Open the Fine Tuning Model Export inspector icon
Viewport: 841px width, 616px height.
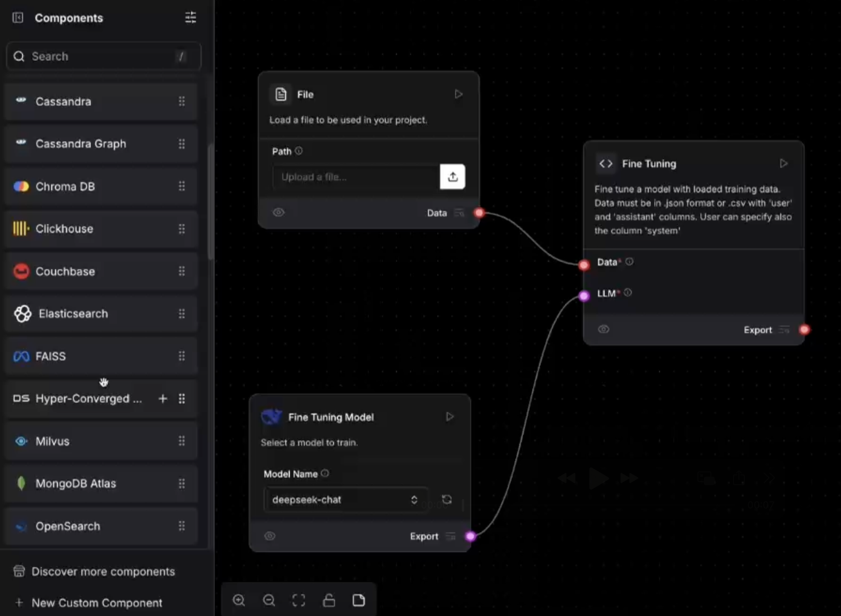(x=450, y=536)
